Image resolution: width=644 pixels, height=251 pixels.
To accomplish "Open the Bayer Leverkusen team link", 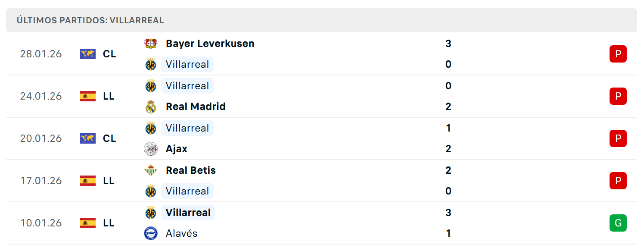I will point(210,44).
